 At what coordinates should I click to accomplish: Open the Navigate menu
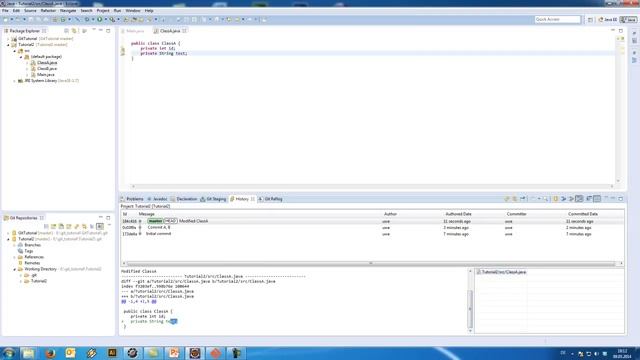point(68,11)
